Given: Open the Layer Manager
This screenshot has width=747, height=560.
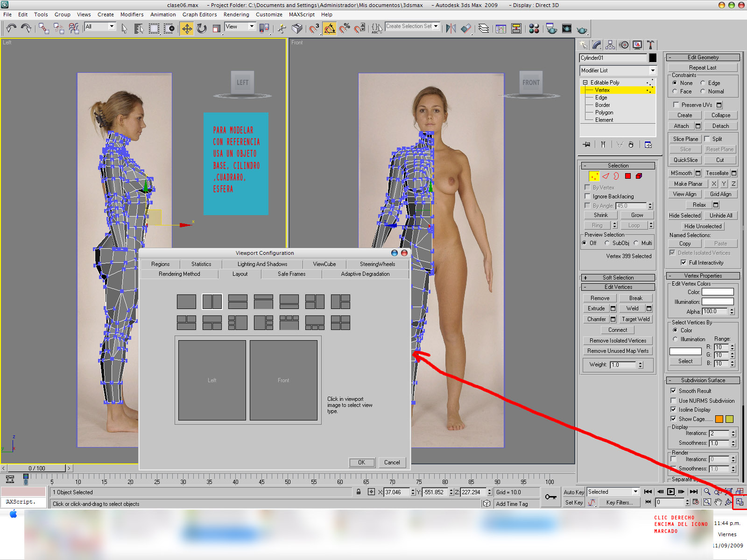Looking at the screenshot, I should tap(484, 28).
